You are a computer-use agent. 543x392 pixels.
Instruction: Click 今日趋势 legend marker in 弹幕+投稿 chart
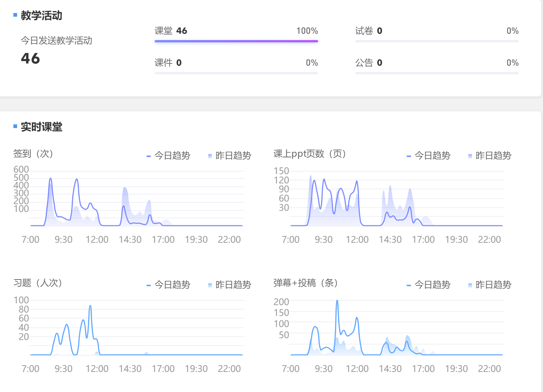tap(409, 285)
